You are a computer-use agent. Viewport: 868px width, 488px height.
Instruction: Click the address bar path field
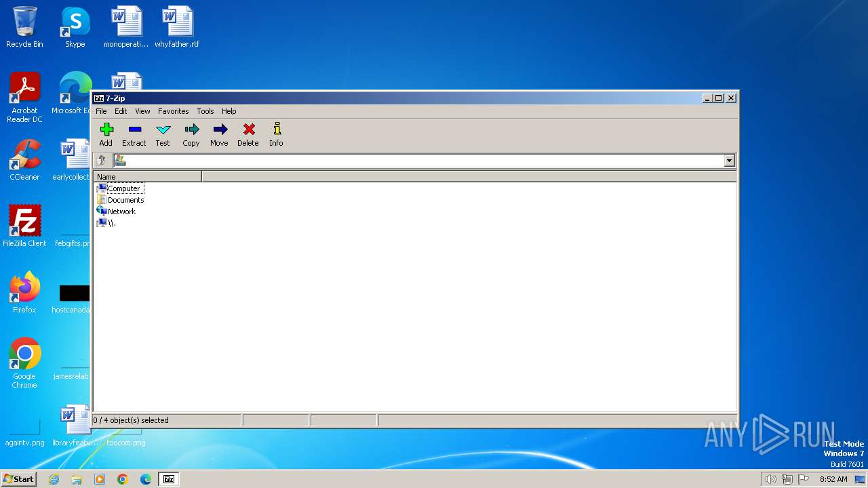(424, 161)
